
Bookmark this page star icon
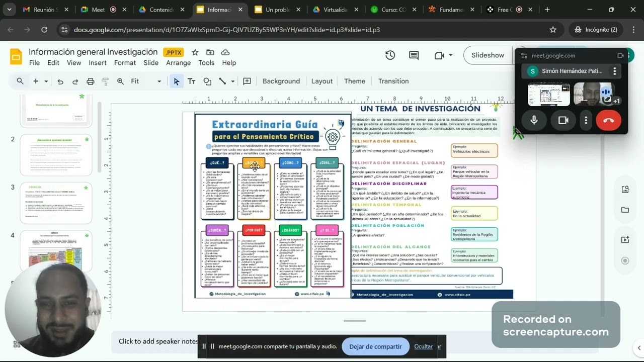553,30
